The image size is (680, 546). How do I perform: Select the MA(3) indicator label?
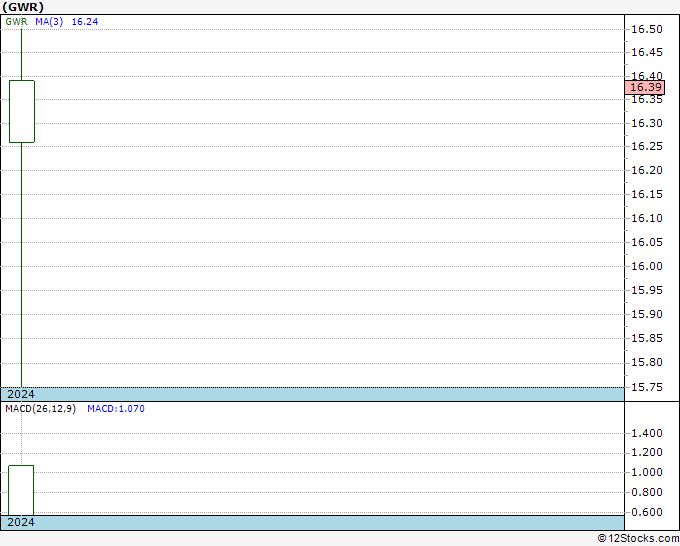[49, 22]
